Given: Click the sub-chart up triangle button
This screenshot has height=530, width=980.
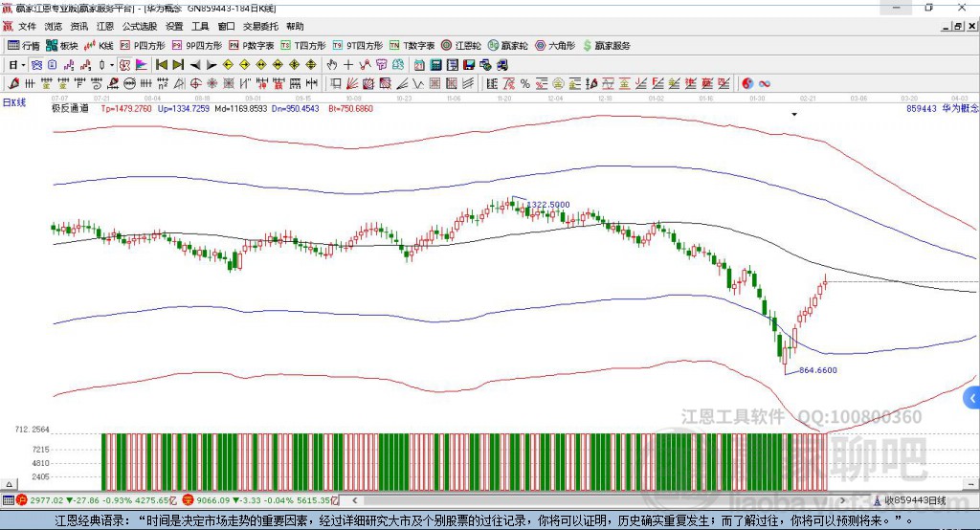Looking at the screenshot, I should tap(10, 484).
